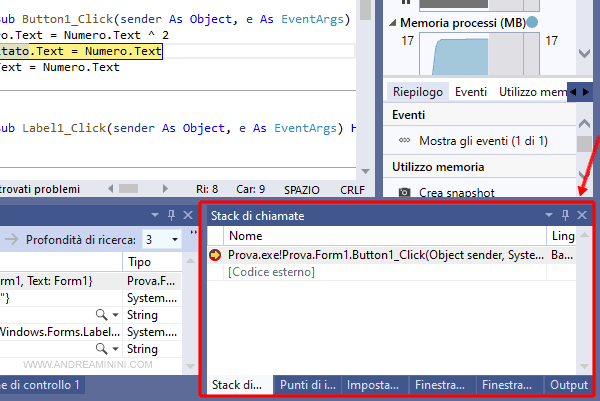Click the Crea snapshot camera icon
Viewport: 600px width, 401px height.
tap(404, 192)
